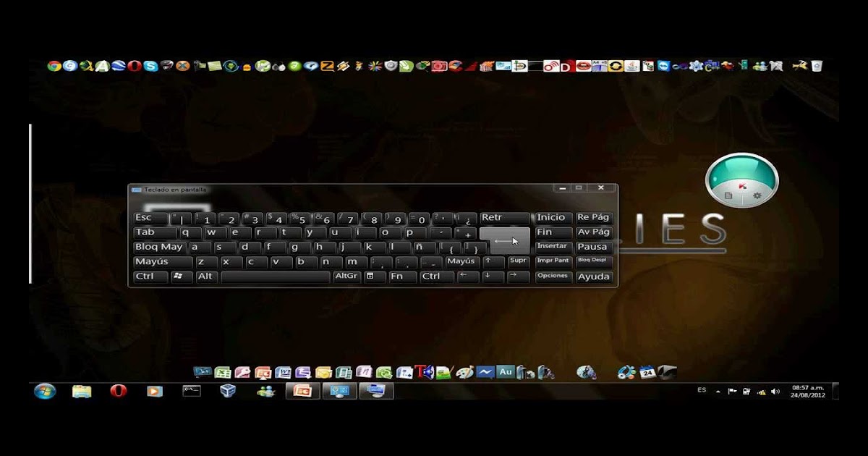
Task: Click the 0 number key
Action: [x=420, y=218]
